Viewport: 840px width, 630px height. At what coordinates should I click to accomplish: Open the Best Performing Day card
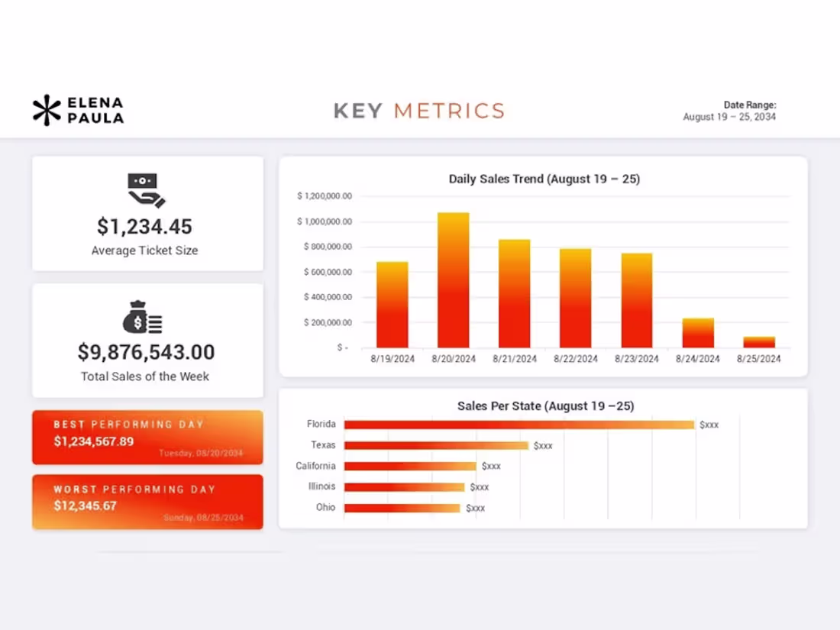pos(147,437)
